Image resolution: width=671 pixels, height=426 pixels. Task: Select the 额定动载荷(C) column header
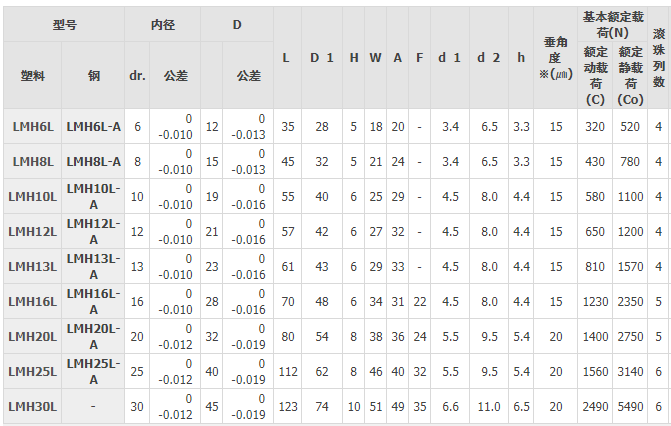pos(596,75)
